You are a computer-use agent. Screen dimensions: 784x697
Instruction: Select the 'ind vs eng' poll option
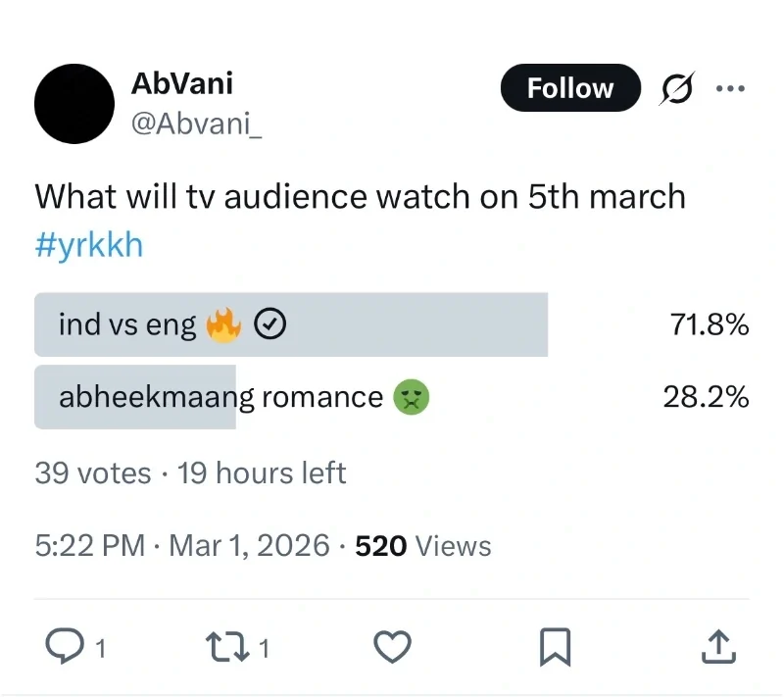(x=127, y=324)
